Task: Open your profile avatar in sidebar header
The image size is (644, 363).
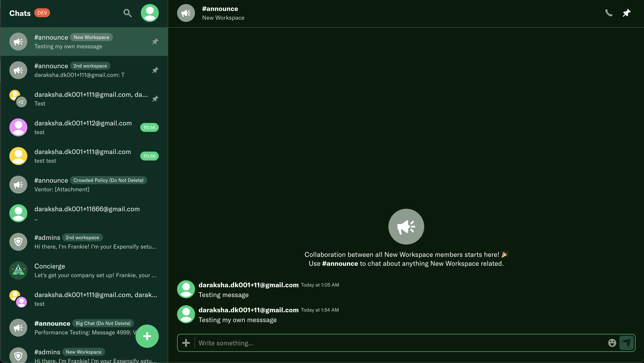Action: tap(150, 13)
